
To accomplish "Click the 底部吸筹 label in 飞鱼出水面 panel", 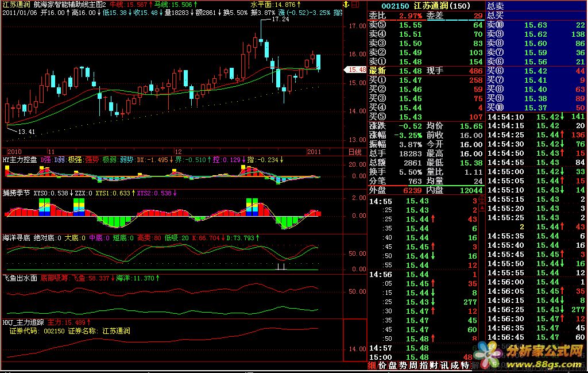I will click(54, 278).
